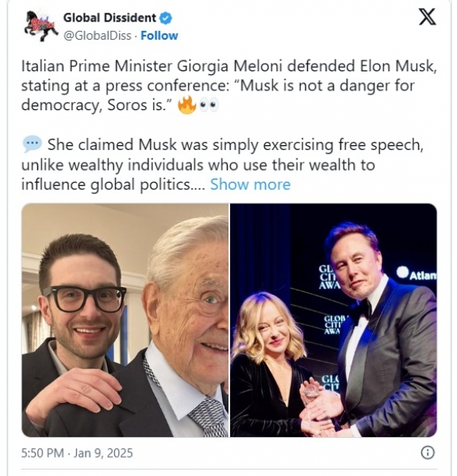This screenshot has height=476, width=457.
Task: Click the blue verified checkmark badge
Action: (166, 18)
